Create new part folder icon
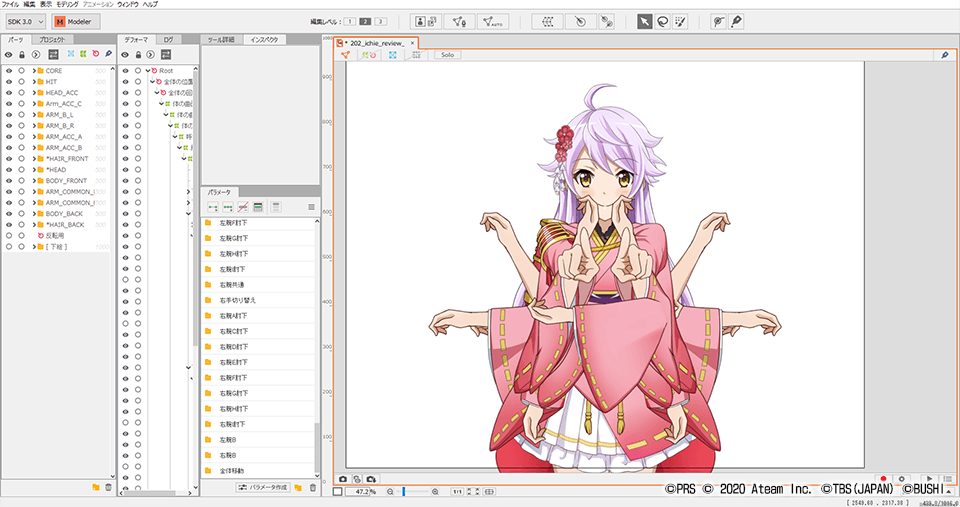The height and width of the screenshot is (507, 960). tap(96, 487)
